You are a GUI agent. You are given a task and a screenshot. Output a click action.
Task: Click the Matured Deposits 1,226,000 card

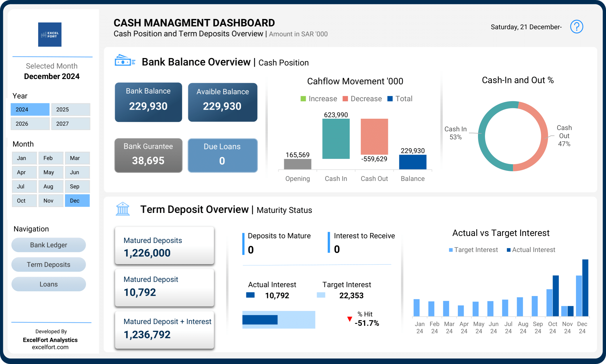click(x=164, y=246)
